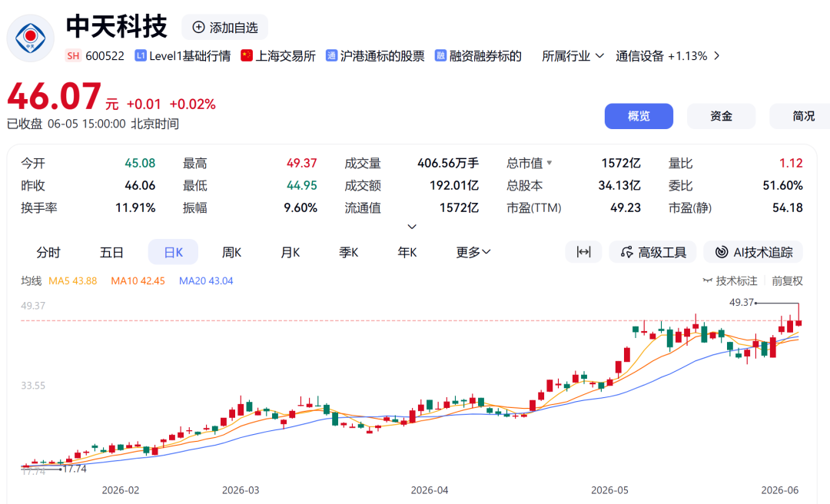Switch to the 分时 chart tab
The width and height of the screenshot is (830, 504).
[48, 252]
